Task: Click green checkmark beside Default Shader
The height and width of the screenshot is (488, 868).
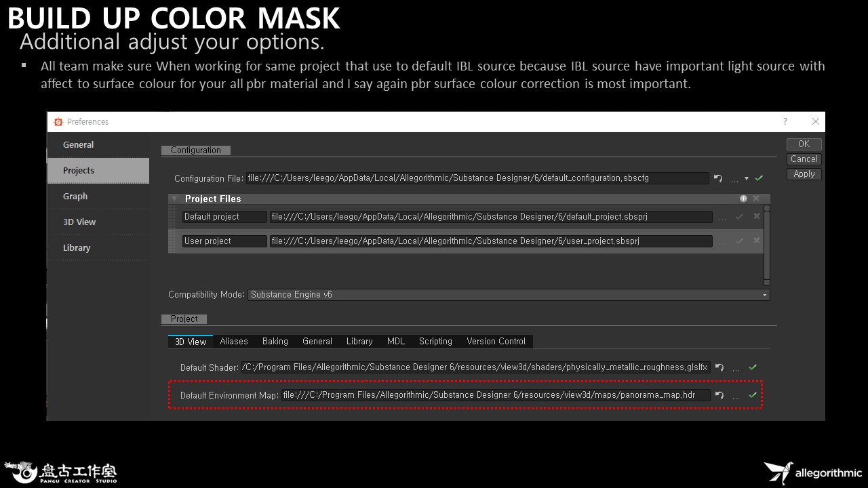Action: [753, 367]
